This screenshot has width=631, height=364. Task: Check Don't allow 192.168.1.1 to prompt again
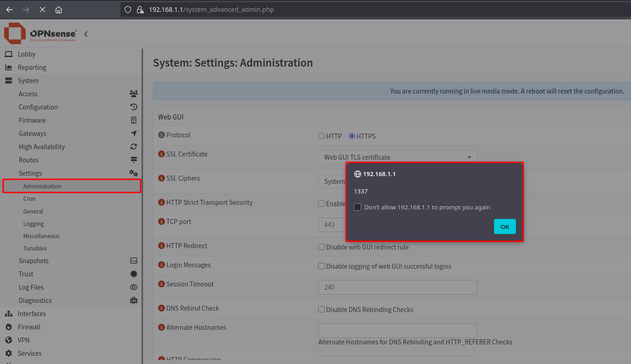click(358, 207)
